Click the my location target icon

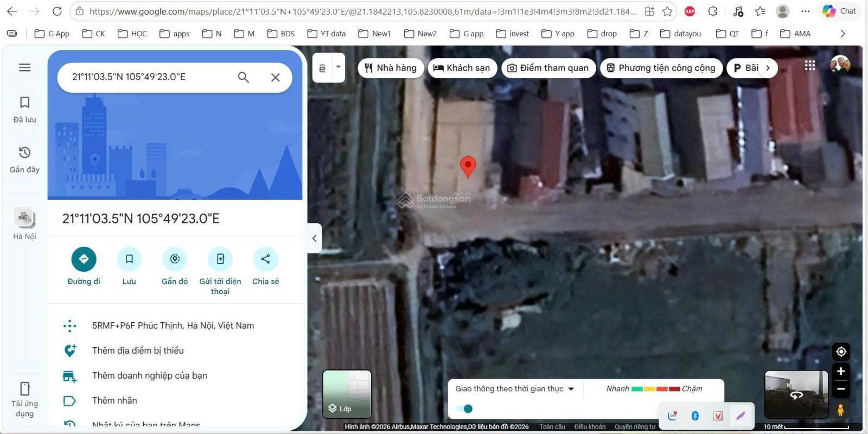coord(841,352)
